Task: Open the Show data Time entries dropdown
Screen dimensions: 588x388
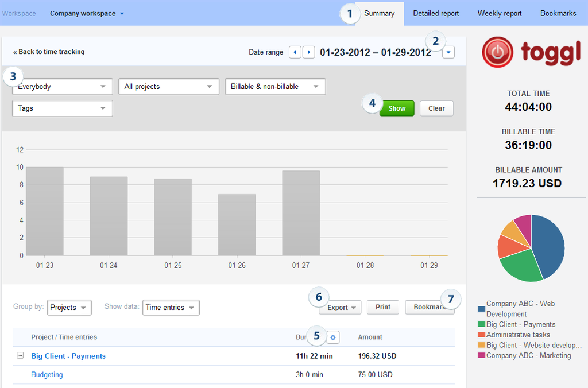Action: click(x=171, y=308)
